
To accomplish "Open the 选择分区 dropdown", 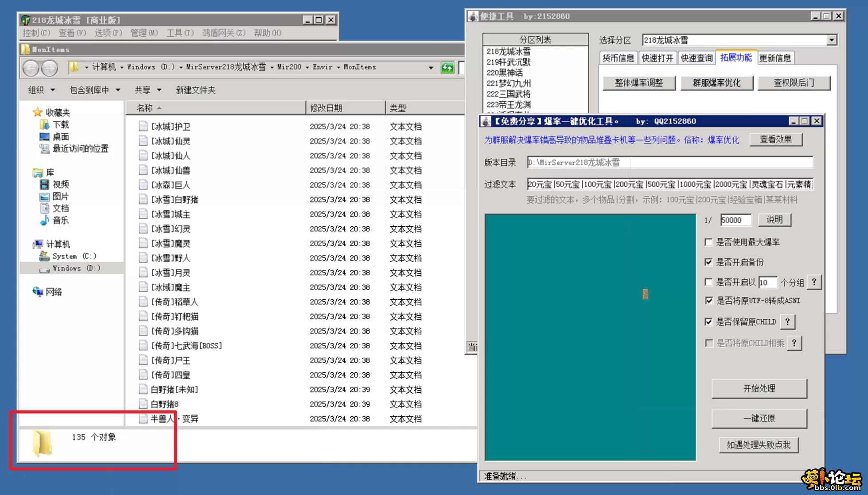I will [x=831, y=40].
